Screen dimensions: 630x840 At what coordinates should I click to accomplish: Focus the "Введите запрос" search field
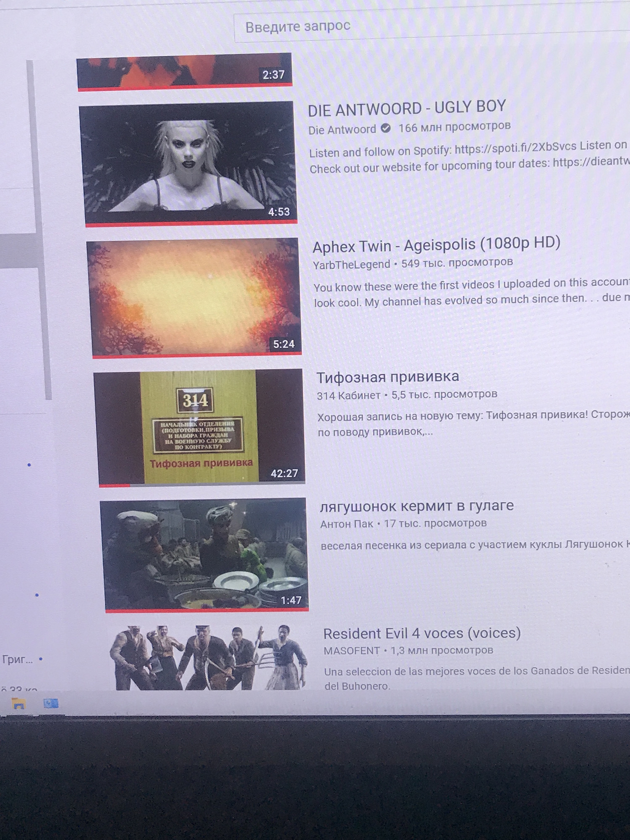coord(431,27)
